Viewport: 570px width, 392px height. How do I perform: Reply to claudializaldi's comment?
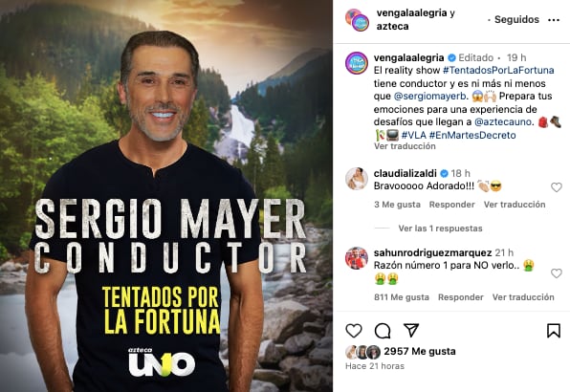[451, 205]
